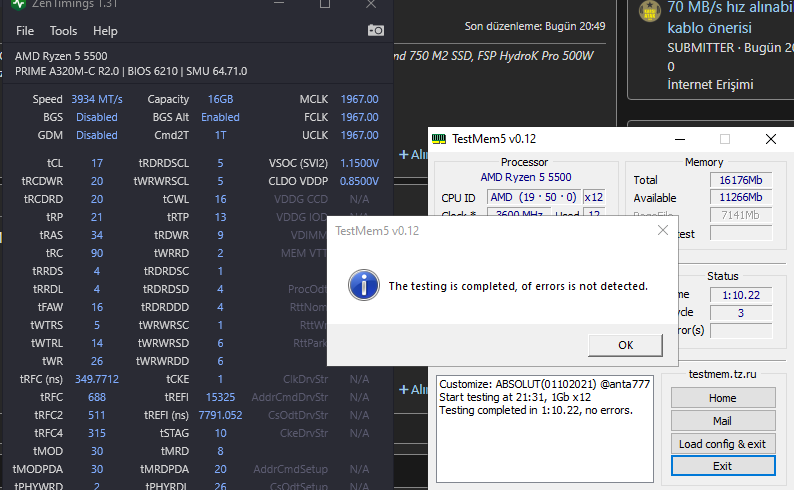This screenshot has width=794, height=490.
Task: Click the Available memory field 11266Mb
Action: (x=741, y=197)
